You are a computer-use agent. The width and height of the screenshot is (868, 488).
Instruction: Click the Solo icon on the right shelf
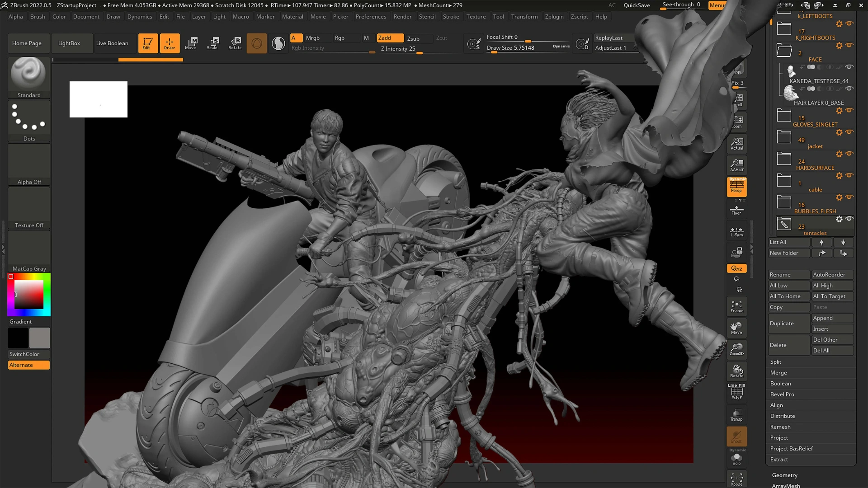[x=737, y=458]
